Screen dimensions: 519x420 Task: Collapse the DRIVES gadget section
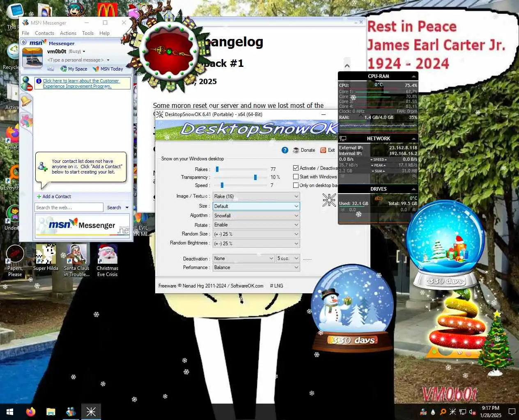413,189
